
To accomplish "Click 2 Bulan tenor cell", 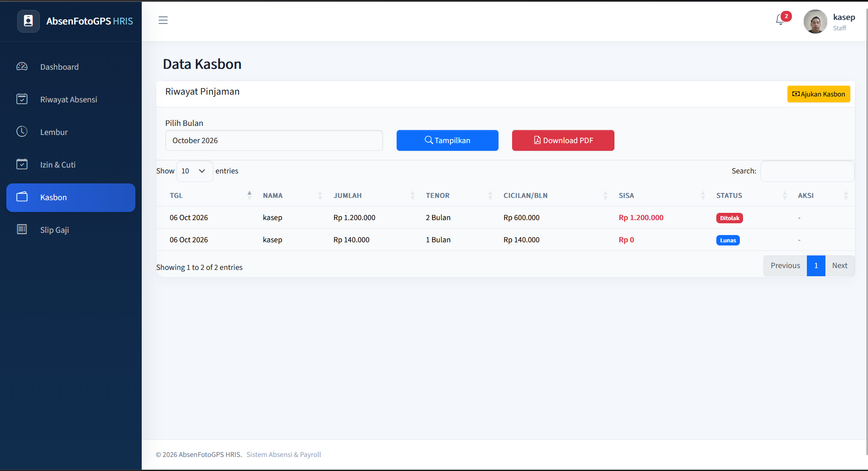I will tap(438, 217).
